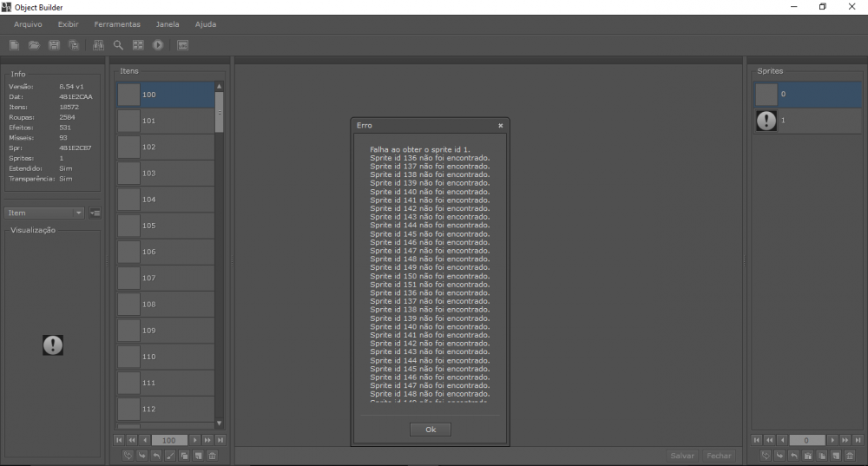This screenshot has height=466, width=868.
Task: Select item 105 in Itens list
Action: [165, 226]
